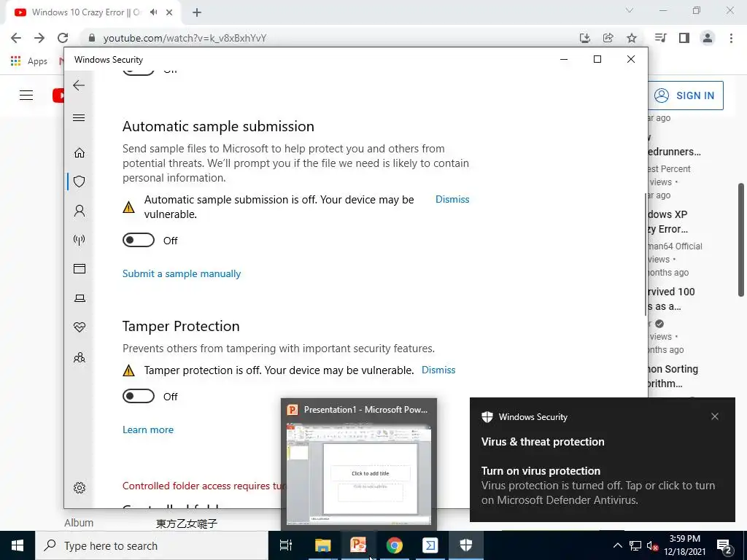This screenshot has height=560, width=747.
Task: Close the Windows Security notification toast
Action: 715,416
